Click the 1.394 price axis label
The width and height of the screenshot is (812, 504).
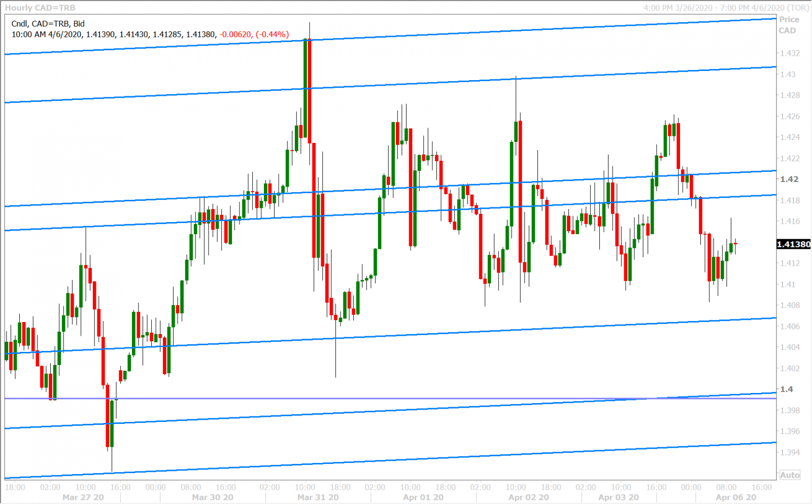[790, 452]
